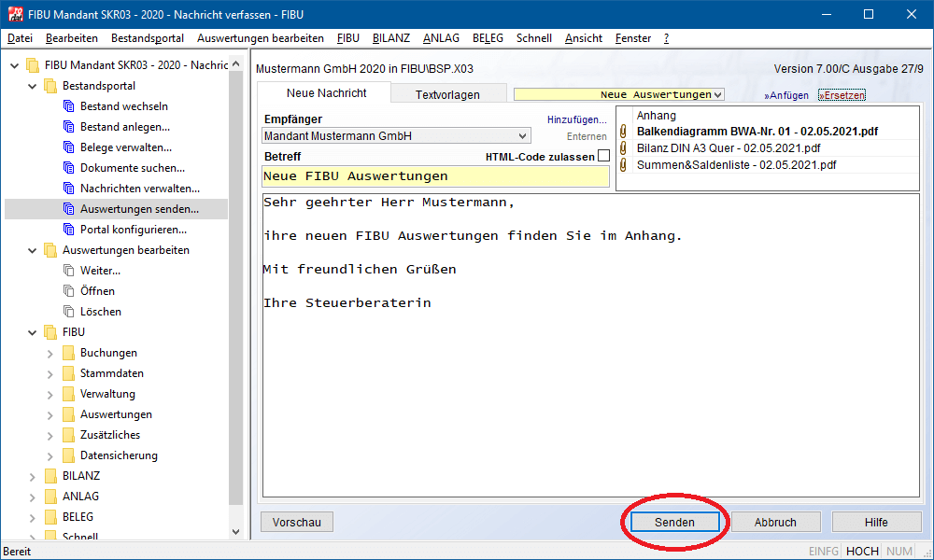This screenshot has height=560, width=934.
Task: Click the paperclip icon beside Balkendiagramm BWA-Nr. 01 attachment
Action: click(x=624, y=132)
